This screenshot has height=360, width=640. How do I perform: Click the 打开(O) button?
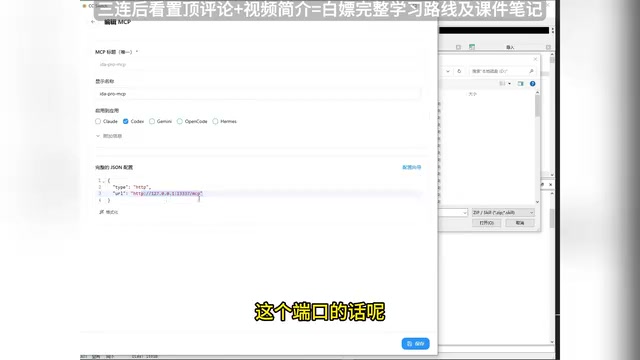click(x=487, y=223)
